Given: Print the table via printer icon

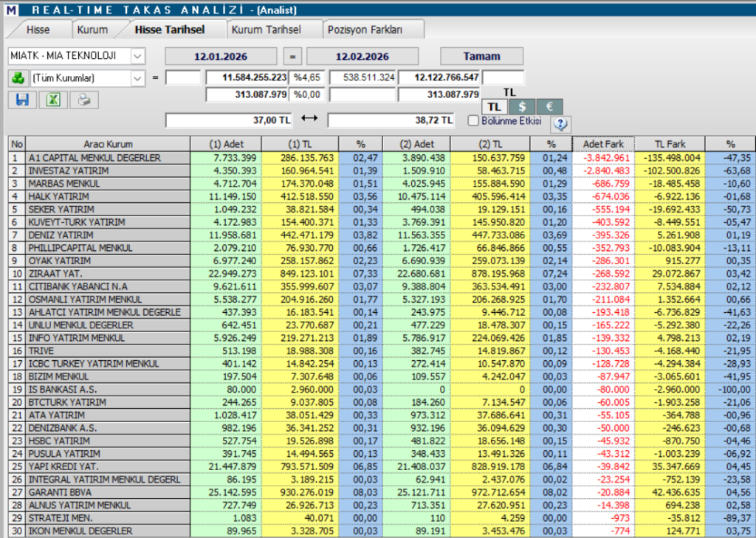Looking at the screenshot, I should (x=84, y=100).
